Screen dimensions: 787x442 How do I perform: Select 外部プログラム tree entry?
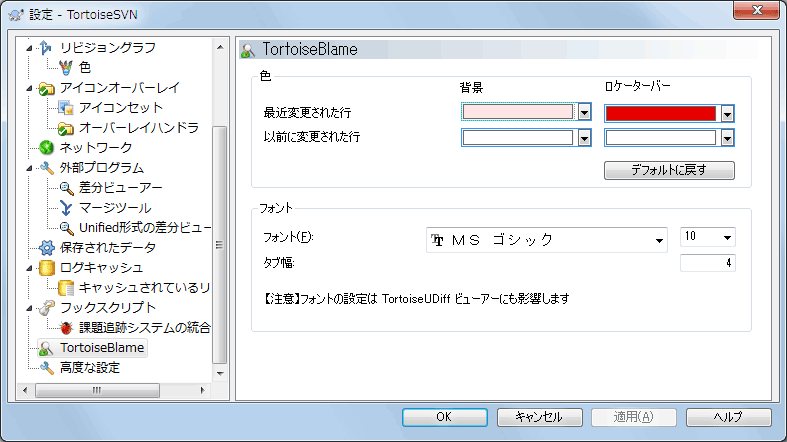102,168
